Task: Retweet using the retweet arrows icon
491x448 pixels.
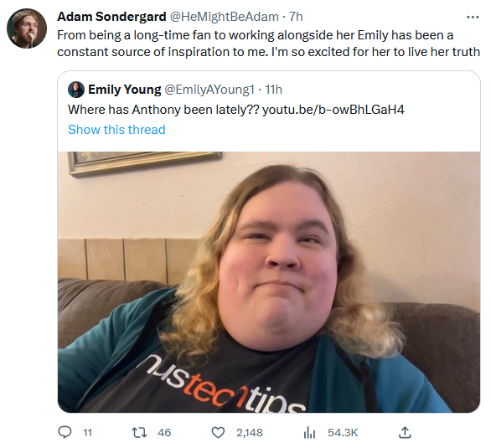Action: (140, 433)
